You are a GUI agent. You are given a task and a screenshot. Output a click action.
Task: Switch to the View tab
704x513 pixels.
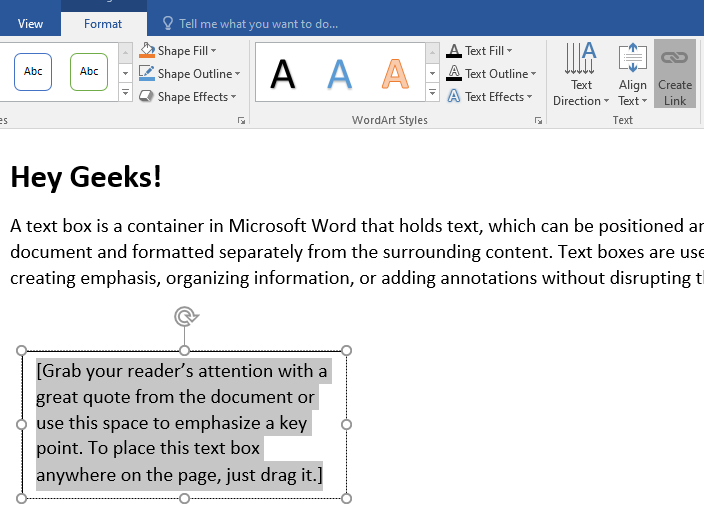coord(30,24)
